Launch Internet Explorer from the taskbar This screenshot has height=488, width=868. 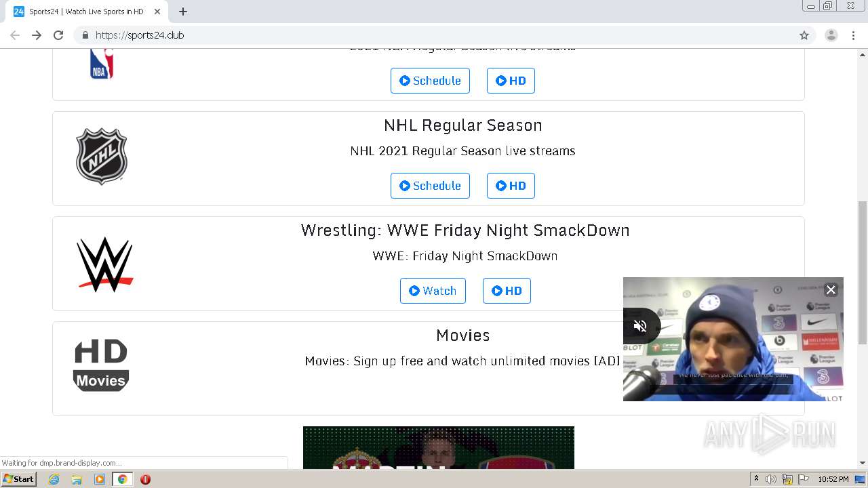point(54,479)
